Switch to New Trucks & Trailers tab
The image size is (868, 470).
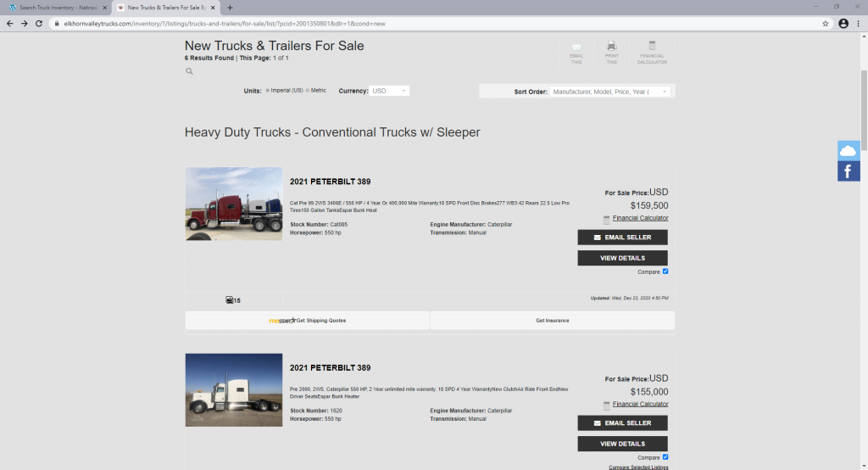point(165,8)
